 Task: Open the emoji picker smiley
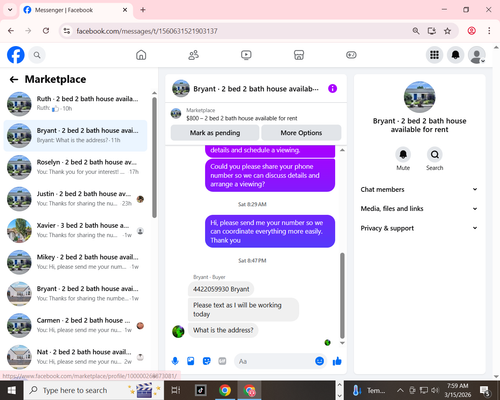319,361
